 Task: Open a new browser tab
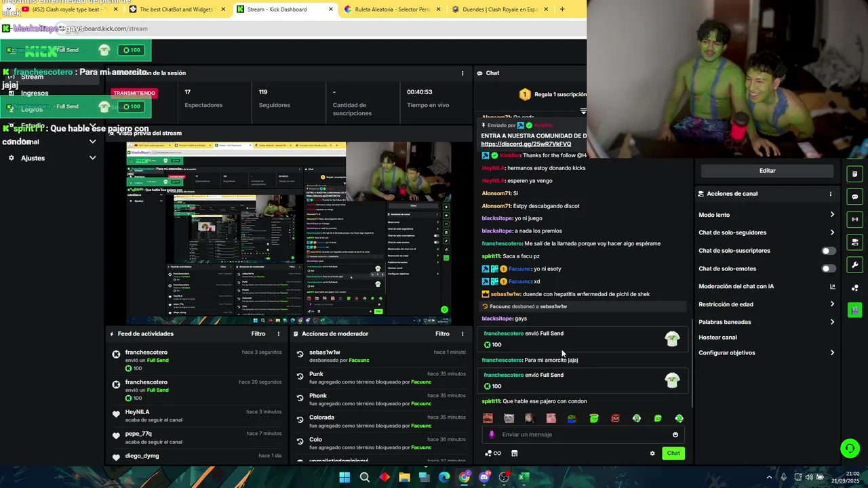click(562, 9)
